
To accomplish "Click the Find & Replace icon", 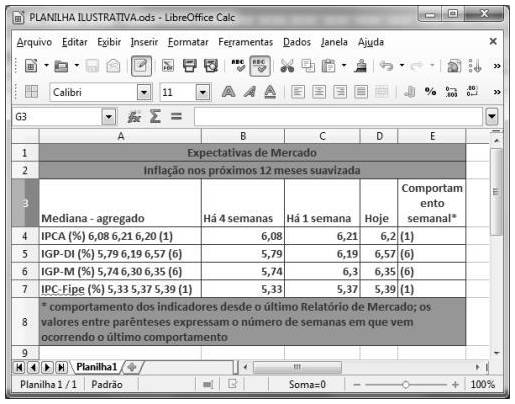I will 454,66.
